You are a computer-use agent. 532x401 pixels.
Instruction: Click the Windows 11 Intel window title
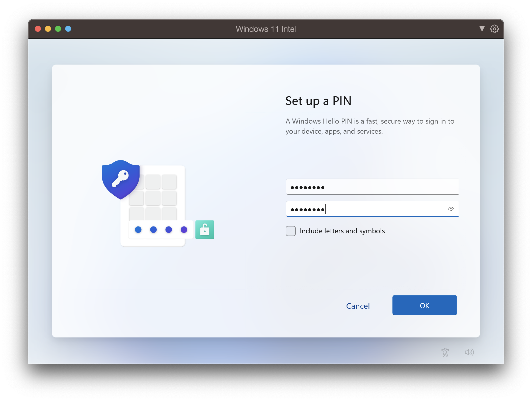tap(266, 29)
